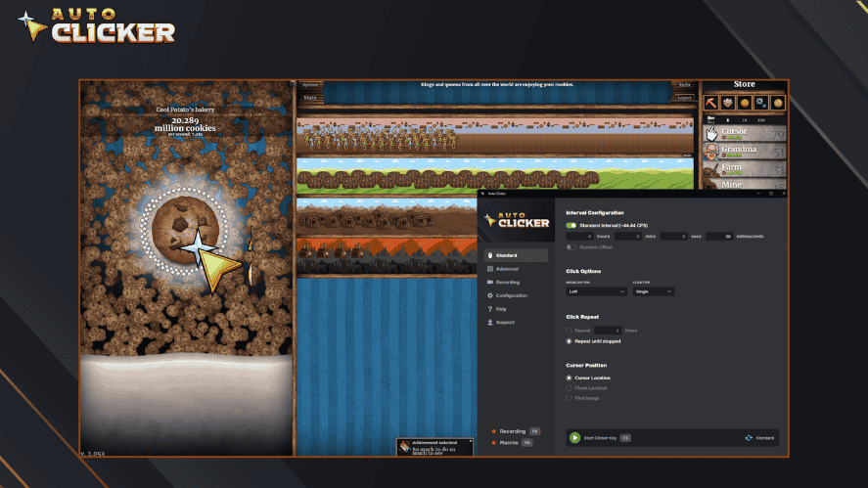The width and height of the screenshot is (868, 488).
Task: Click the hours interval input field
Action: pyautogui.click(x=579, y=237)
